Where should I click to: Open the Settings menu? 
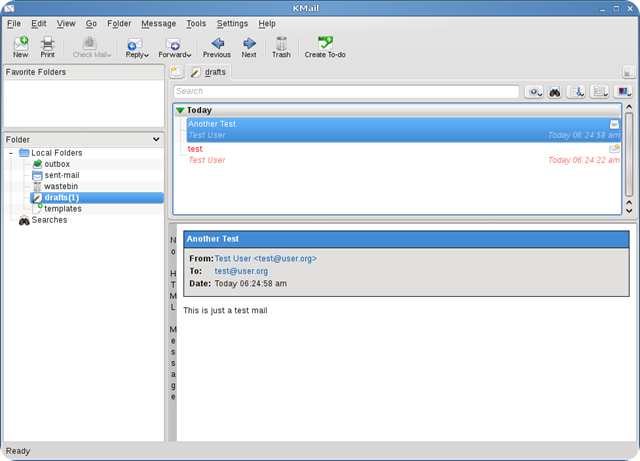(x=232, y=24)
